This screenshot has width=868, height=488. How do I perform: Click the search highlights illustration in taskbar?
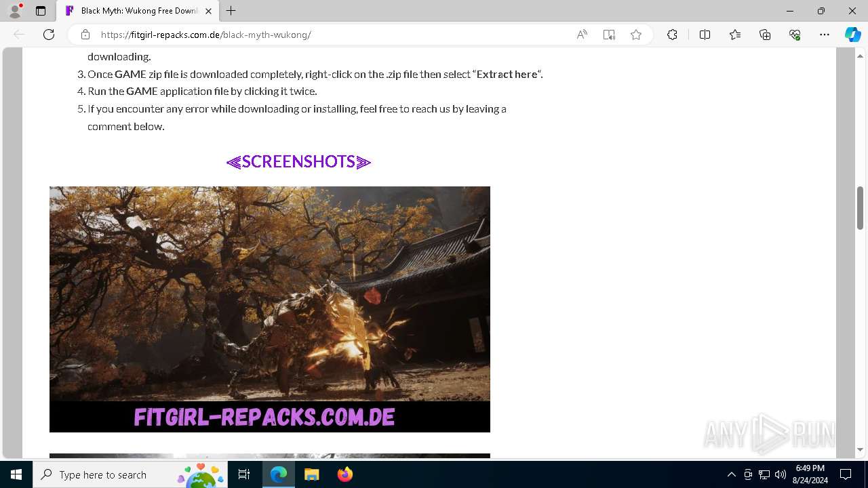click(x=201, y=474)
